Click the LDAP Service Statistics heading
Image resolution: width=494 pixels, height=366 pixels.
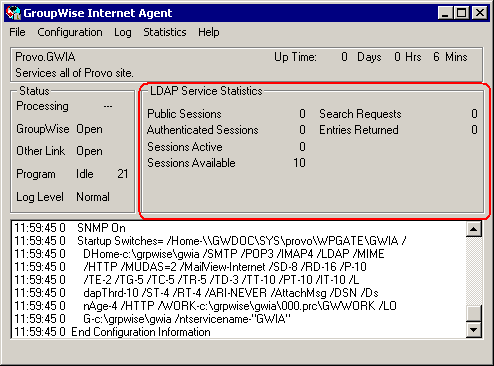coord(206,91)
